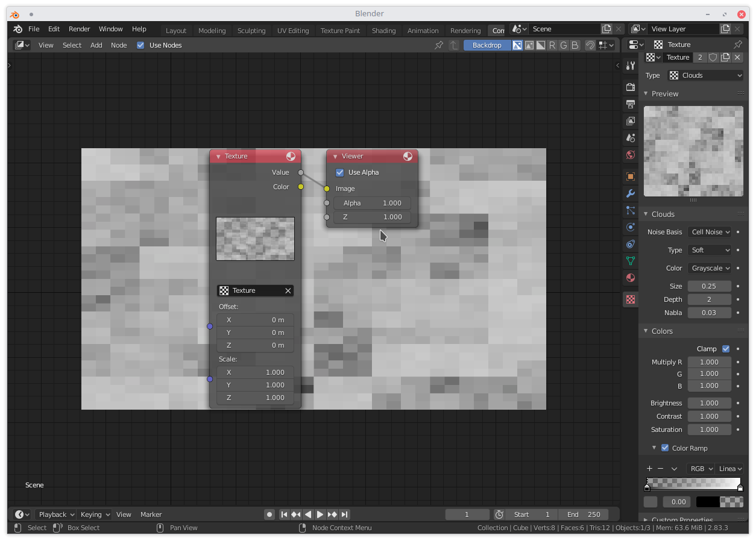
Task: Open the Modifiers properties tab
Action: coord(631,193)
